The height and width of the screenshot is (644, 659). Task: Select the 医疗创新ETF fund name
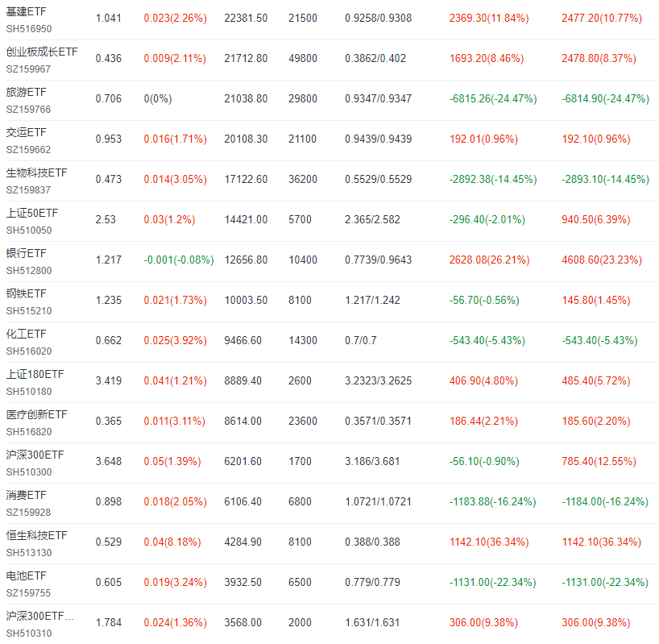click(x=36, y=414)
